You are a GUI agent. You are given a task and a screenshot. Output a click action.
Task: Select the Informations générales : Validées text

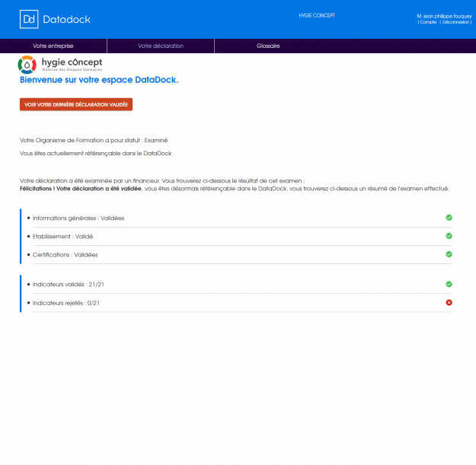[78, 218]
